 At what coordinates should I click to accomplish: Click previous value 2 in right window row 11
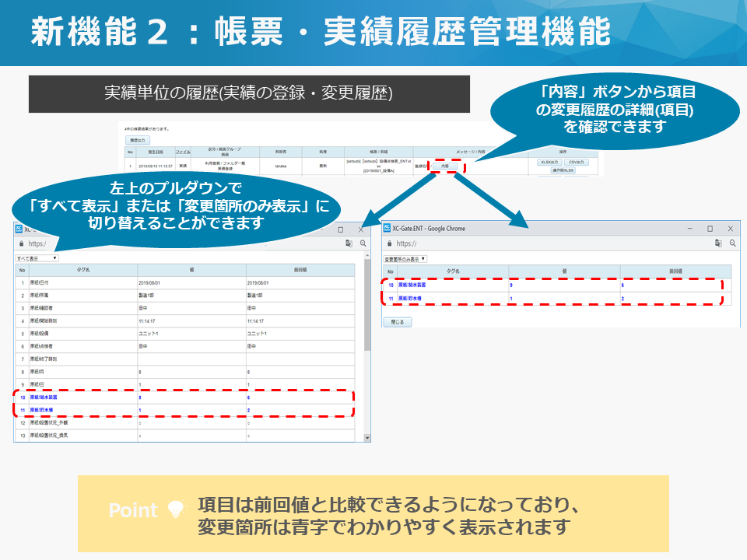622,299
